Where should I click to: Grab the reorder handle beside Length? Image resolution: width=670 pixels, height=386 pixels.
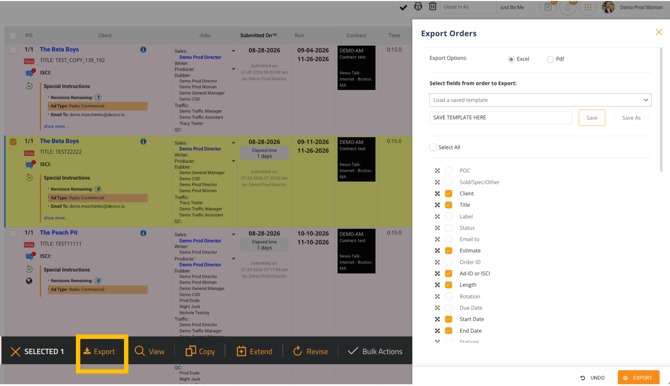click(437, 285)
